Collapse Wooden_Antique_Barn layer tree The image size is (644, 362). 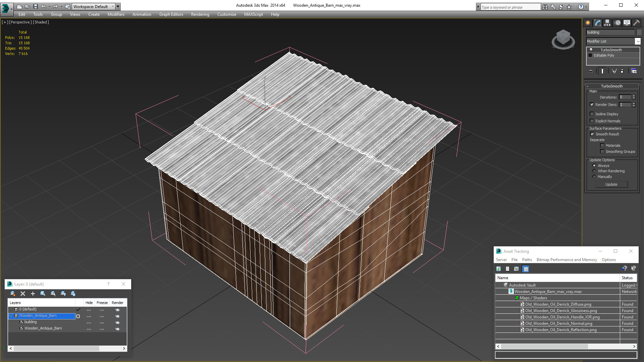tap(11, 316)
